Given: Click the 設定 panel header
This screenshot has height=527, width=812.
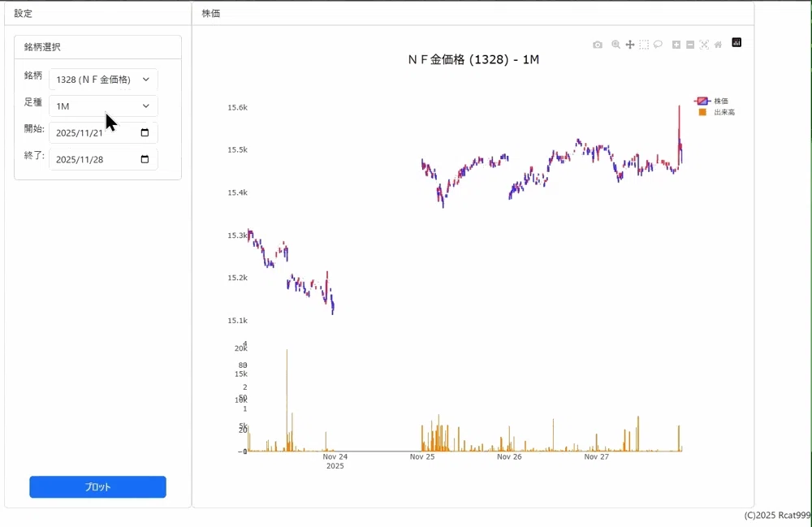Looking at the screenshot, I should [23, 14].
